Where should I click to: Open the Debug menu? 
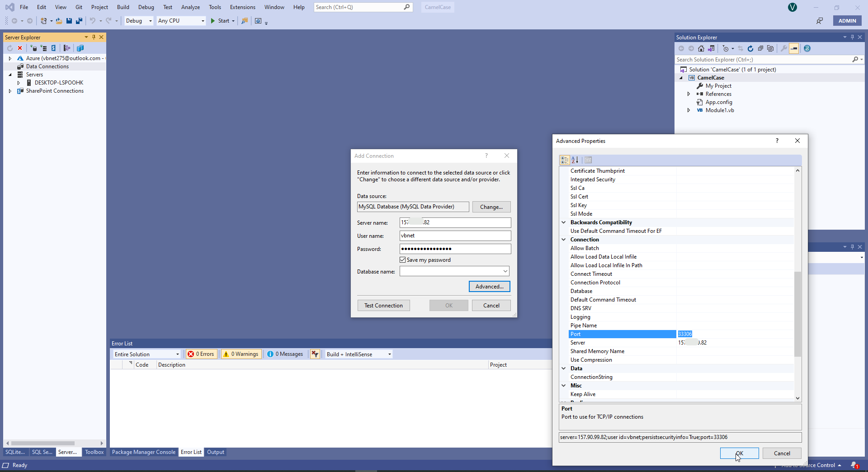point(146,7)
